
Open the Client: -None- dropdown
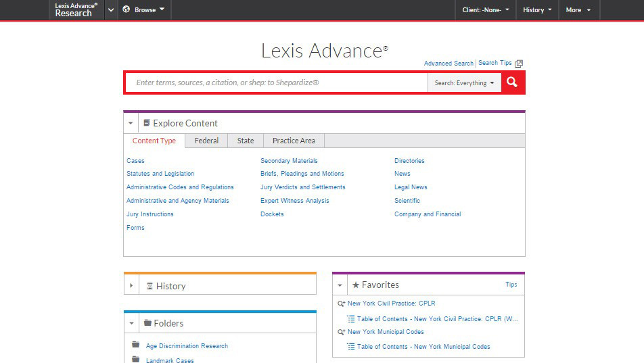pyautogui.click(x=486, y=10)
